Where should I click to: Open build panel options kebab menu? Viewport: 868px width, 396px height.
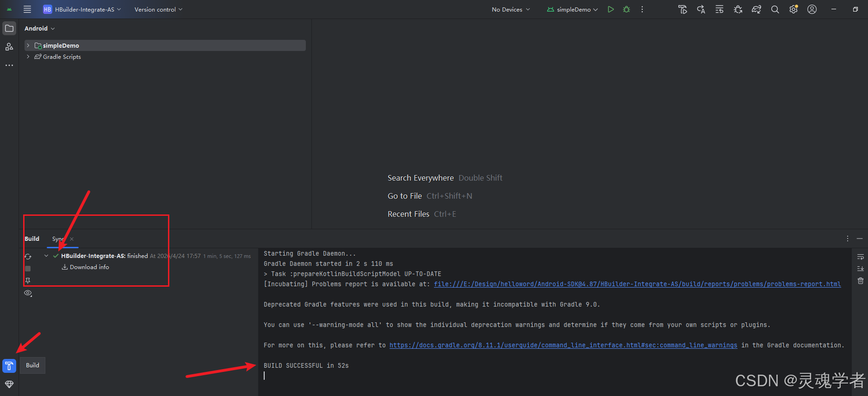(848, 239)
